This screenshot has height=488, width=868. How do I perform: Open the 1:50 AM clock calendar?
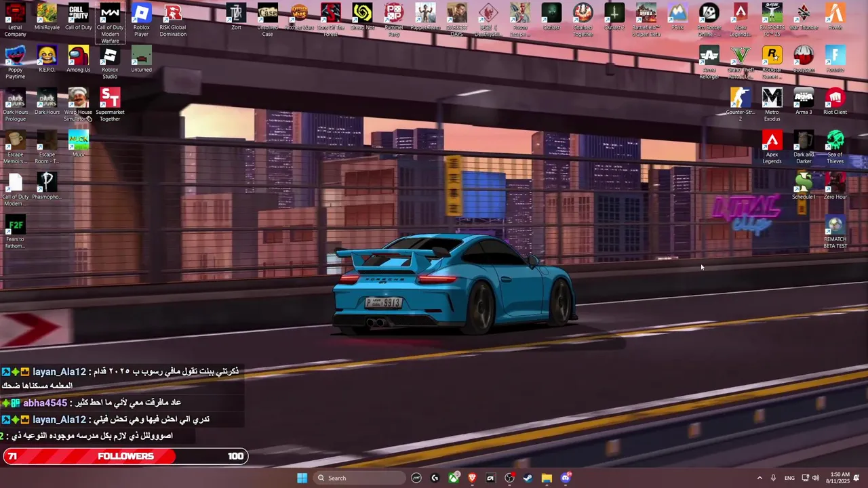coord(840,478)
